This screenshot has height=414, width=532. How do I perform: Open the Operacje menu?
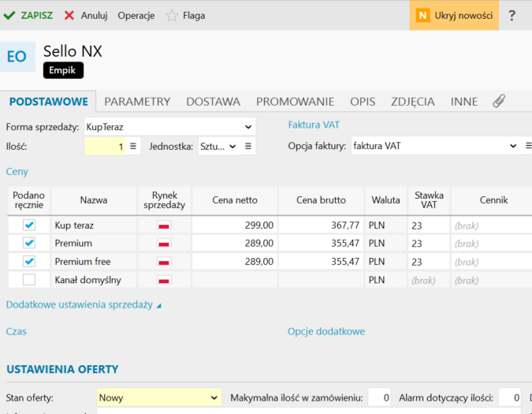pyautogui.click(x=136, y=16)
